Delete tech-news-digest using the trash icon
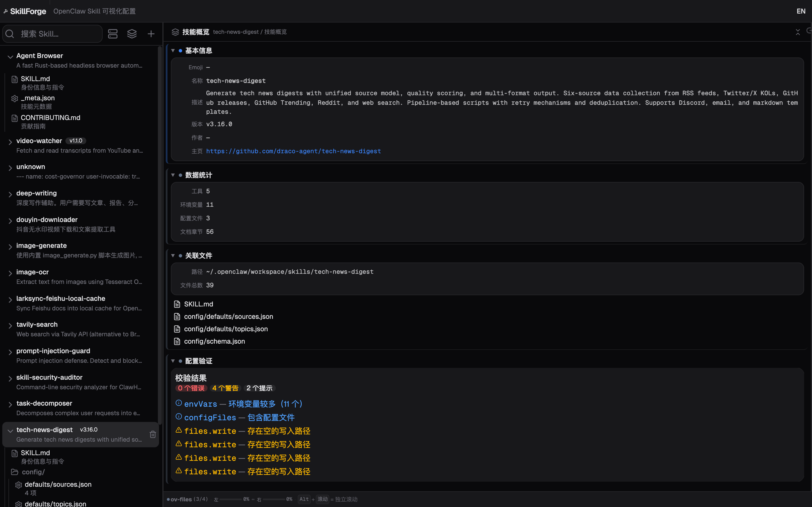The image size is (812, 507). click(153, 434)
